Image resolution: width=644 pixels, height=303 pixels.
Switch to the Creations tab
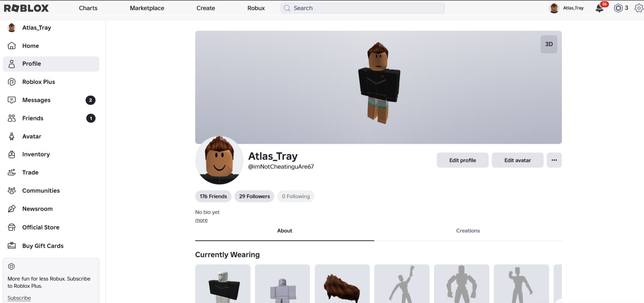[468, 231]
